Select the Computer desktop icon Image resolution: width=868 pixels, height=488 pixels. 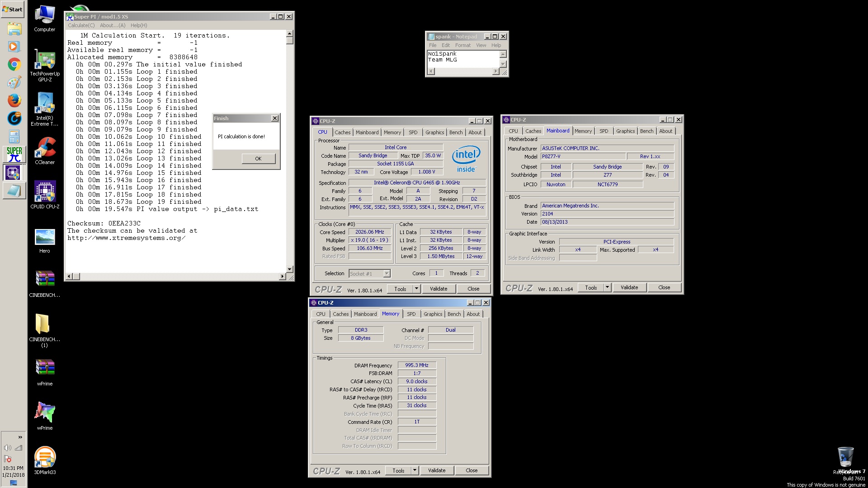[x=45, y=19]
